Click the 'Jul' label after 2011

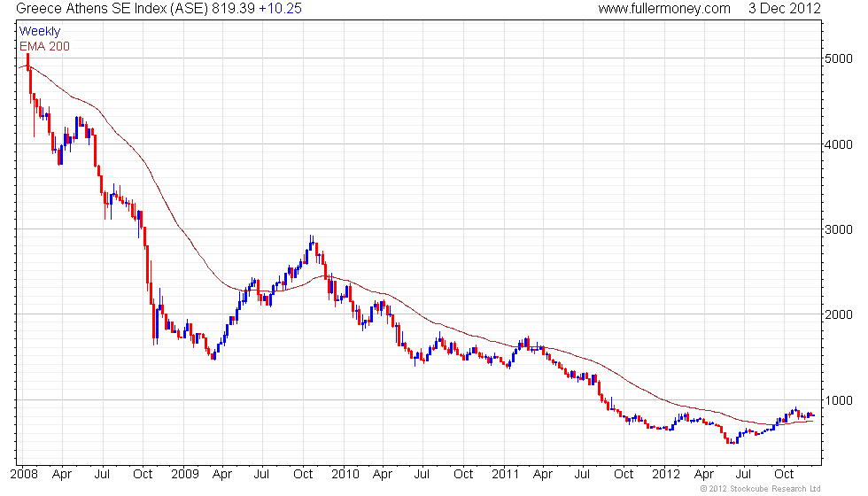pos(582,474)
